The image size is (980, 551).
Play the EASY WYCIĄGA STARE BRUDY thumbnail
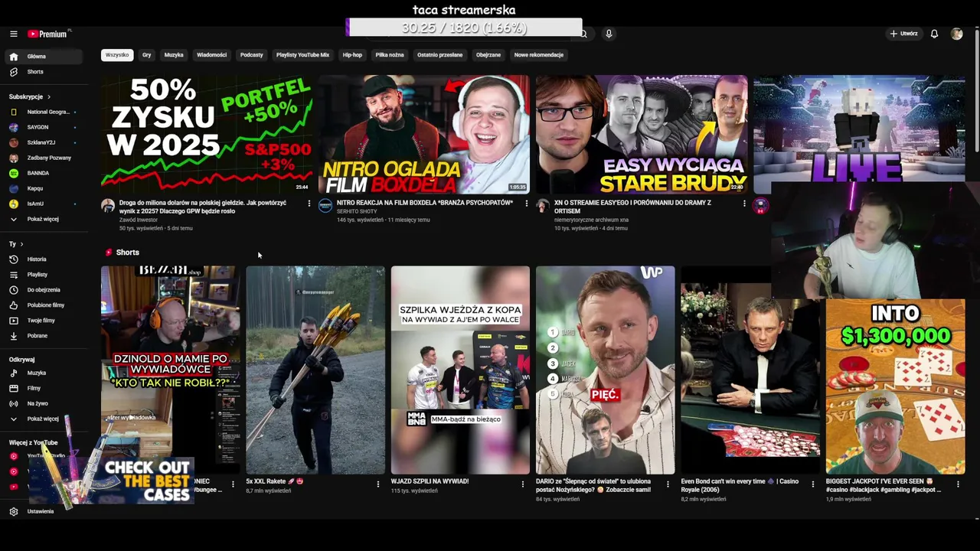tap(642, 134)
